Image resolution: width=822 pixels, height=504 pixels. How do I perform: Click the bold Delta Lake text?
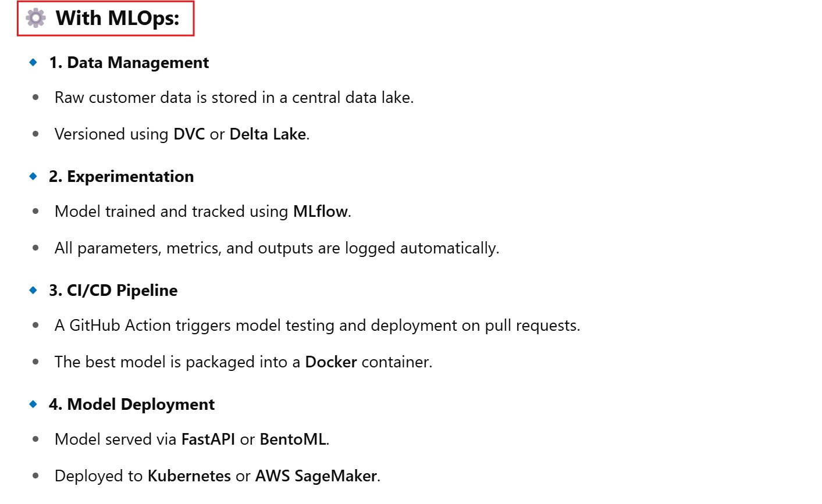268,134
